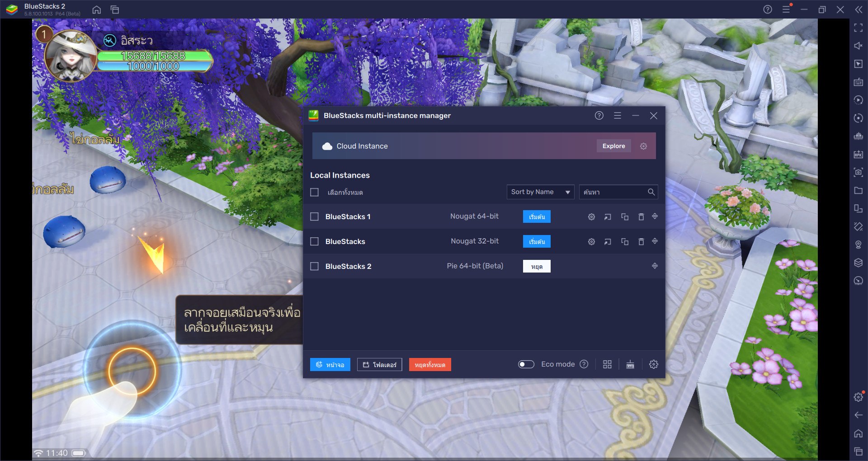
Task: Go to BlueStacks home in title bar
Action: click(96, 9)
